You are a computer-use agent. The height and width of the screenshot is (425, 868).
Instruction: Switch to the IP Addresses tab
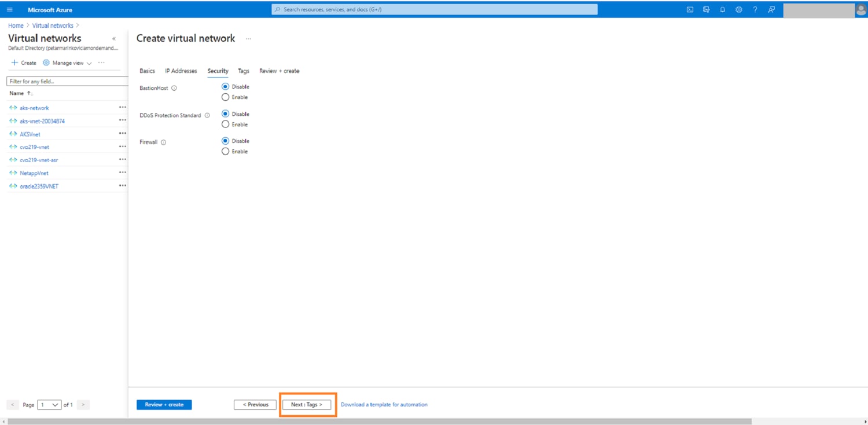181,71
